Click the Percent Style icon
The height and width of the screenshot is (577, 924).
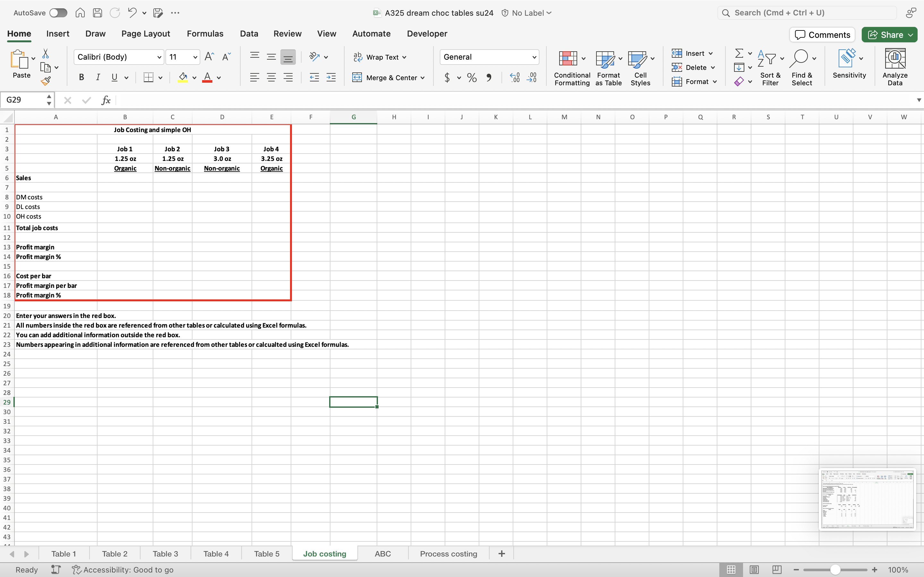coord(472,78)
